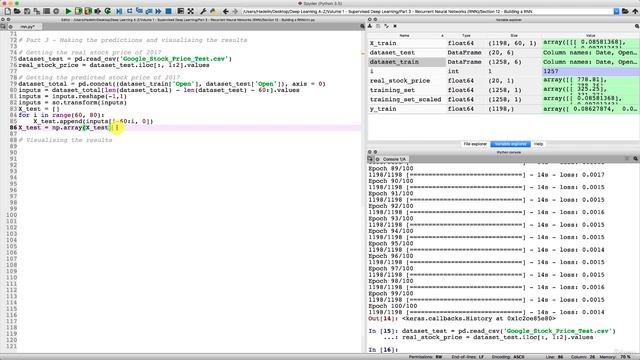Select the training_set variable row
The width and height of the screenshot is (640, 360).
pos(503,90)
